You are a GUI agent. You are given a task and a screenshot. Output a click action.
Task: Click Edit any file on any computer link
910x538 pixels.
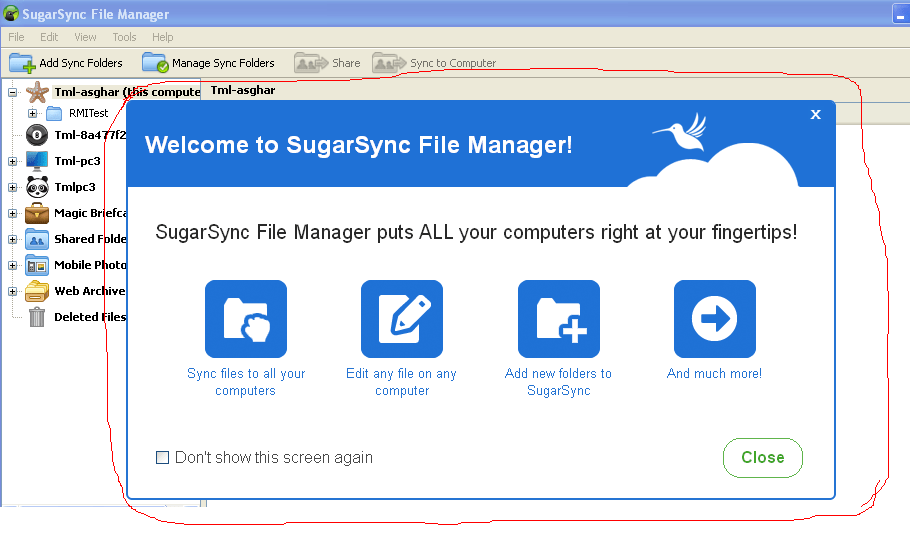click(x=402, y=382)
